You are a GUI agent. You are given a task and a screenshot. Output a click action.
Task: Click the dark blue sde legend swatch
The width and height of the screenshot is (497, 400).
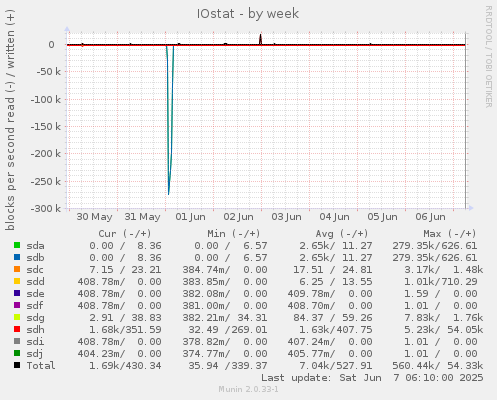[x=17, y=293]
